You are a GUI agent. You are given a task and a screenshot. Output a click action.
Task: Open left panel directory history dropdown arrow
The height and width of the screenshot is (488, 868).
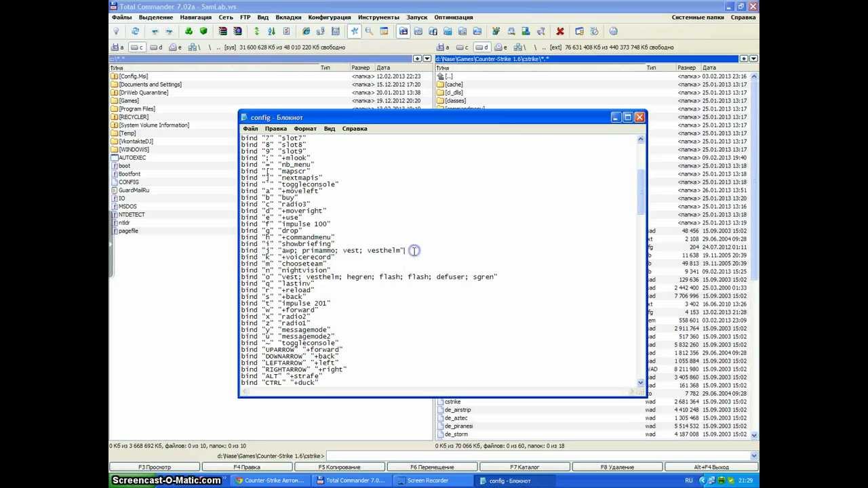click(x=428, y=59)
